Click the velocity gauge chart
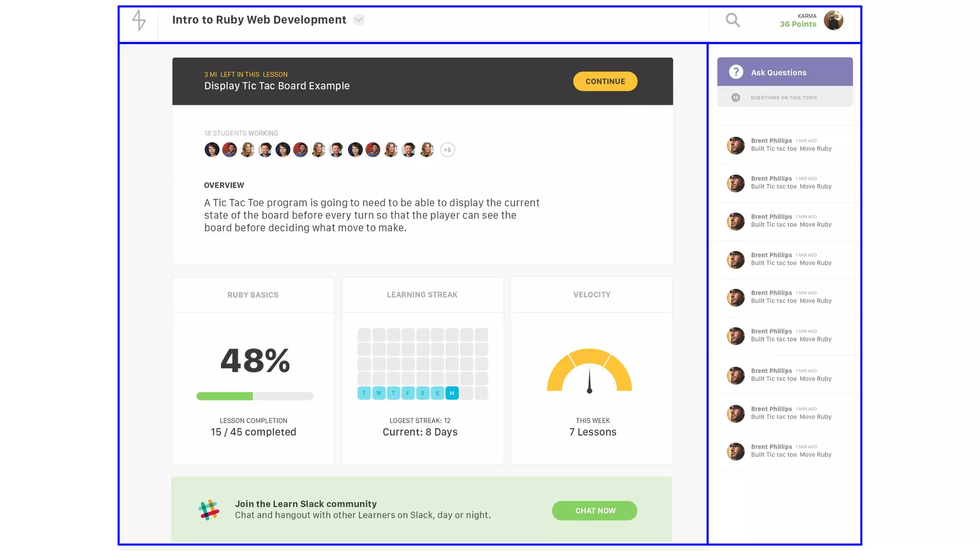 click(x=590, y=371)
